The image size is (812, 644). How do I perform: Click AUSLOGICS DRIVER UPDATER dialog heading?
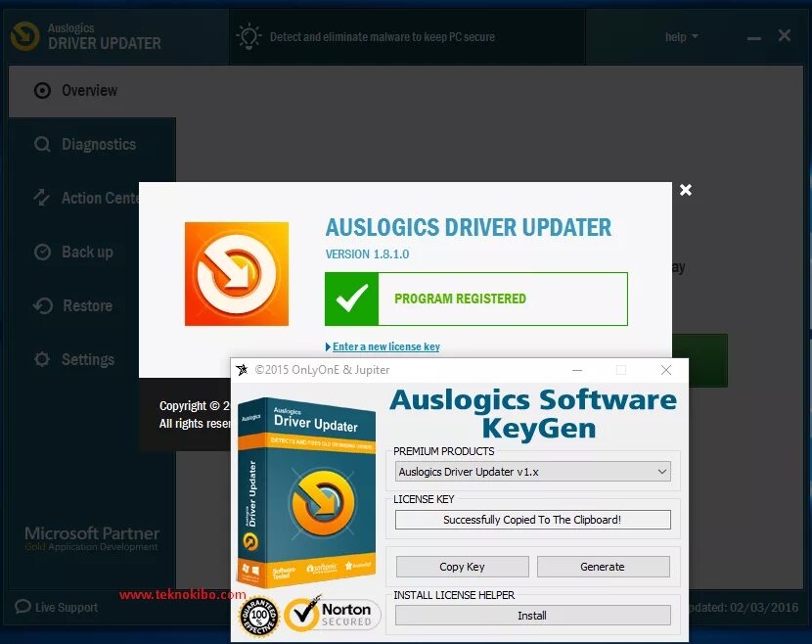click(469, 228)
